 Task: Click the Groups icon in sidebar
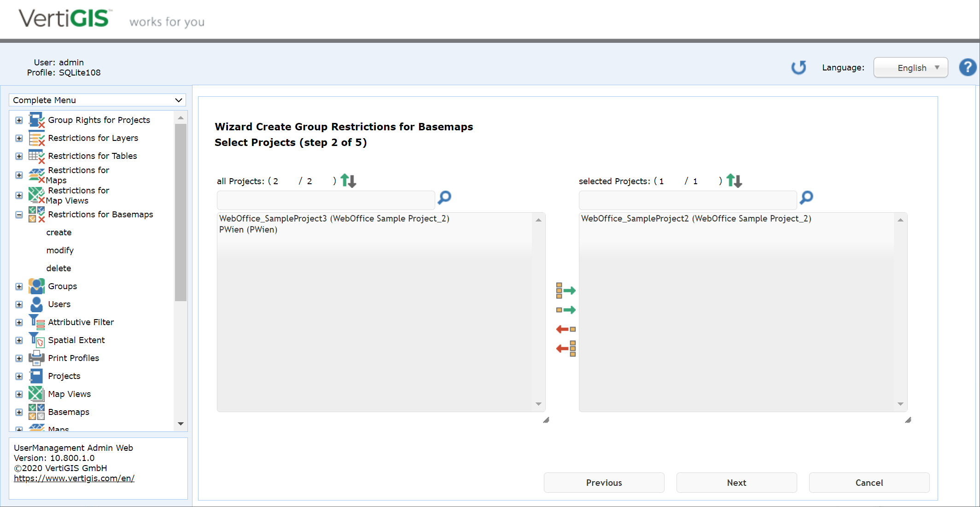[x=37, y=286]
